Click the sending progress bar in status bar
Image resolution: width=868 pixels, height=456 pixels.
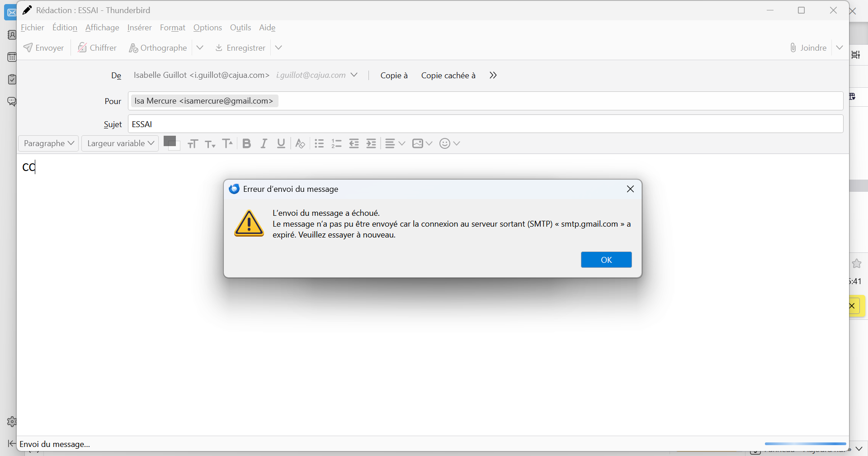[x=805, y=444]
